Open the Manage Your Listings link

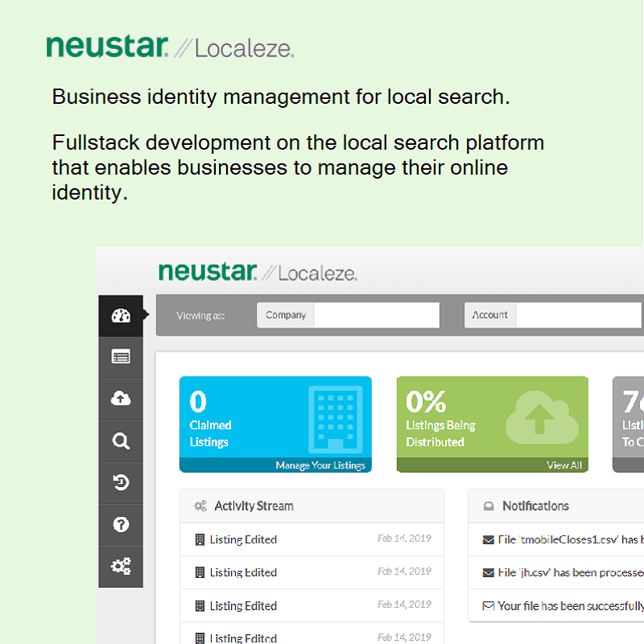tap(320, 465)
